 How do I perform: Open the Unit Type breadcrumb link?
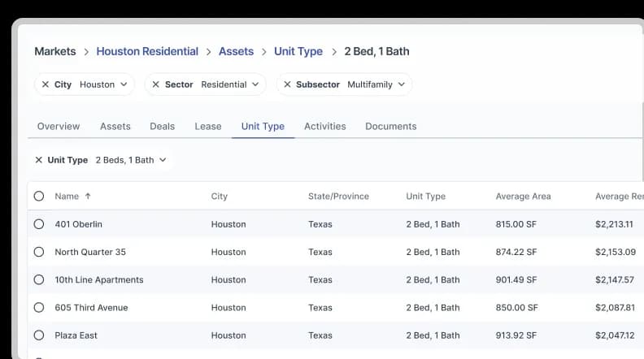[x=298, y=52]
